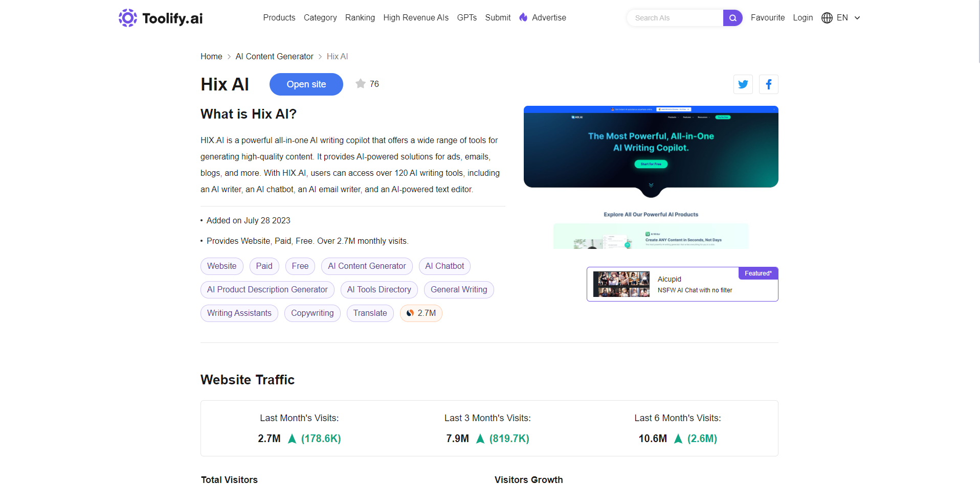Click the '(819.7K)' growth figure
The image size is (980, 484).
[509, 439]
